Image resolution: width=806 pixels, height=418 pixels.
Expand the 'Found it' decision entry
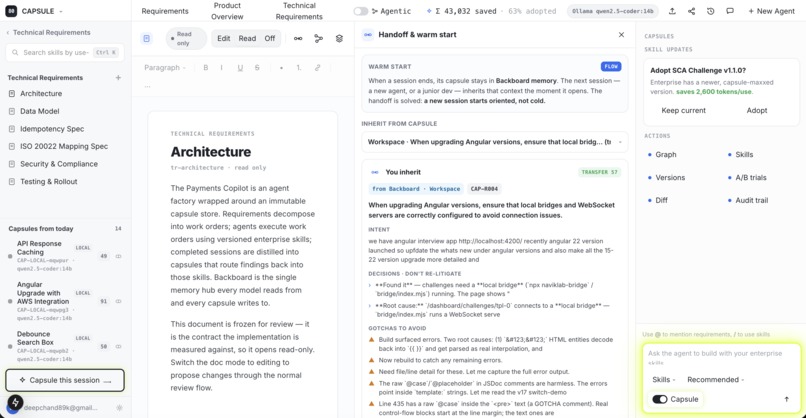tap(371, 285)
